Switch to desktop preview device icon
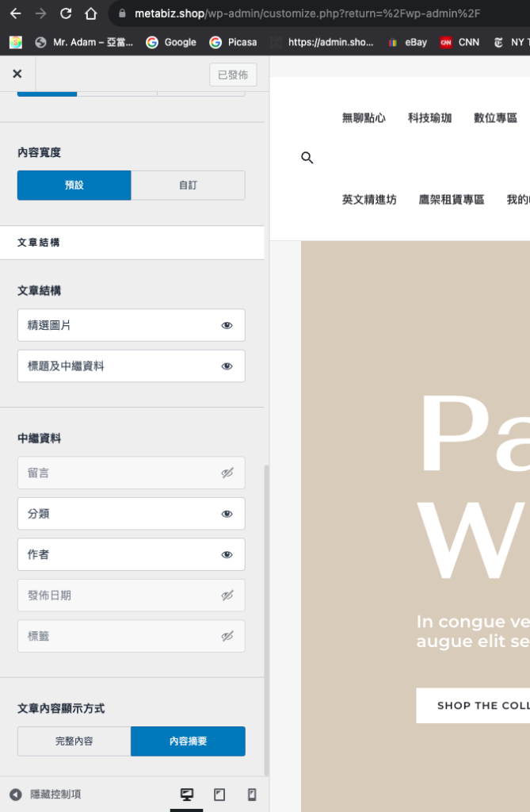 [187, 794]
